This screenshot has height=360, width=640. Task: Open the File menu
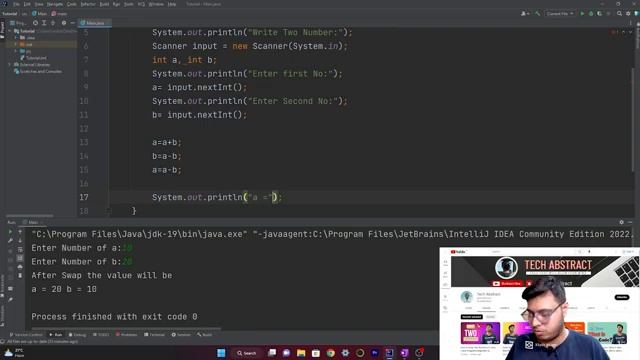[x=16, y=4]
